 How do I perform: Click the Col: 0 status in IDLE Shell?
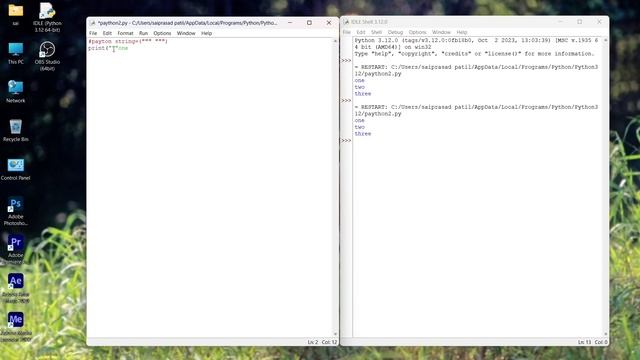click(x=601, y=342)
